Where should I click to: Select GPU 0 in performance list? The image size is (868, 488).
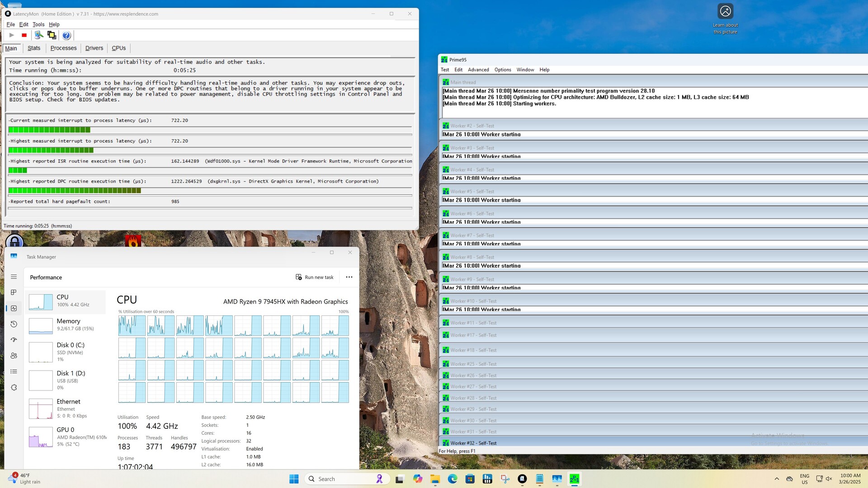click(66, 436)
